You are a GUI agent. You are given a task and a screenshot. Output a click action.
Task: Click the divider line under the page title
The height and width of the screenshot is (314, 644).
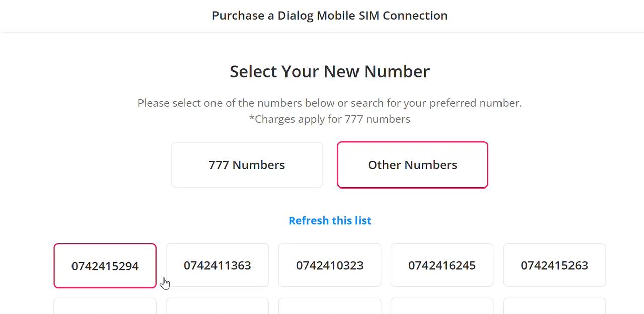(x=322, y=32)
